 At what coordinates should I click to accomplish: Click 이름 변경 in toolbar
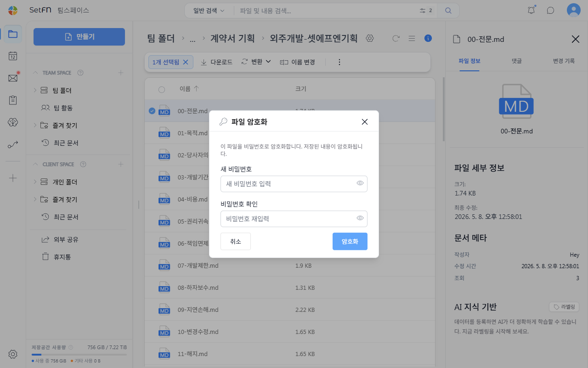297,62
